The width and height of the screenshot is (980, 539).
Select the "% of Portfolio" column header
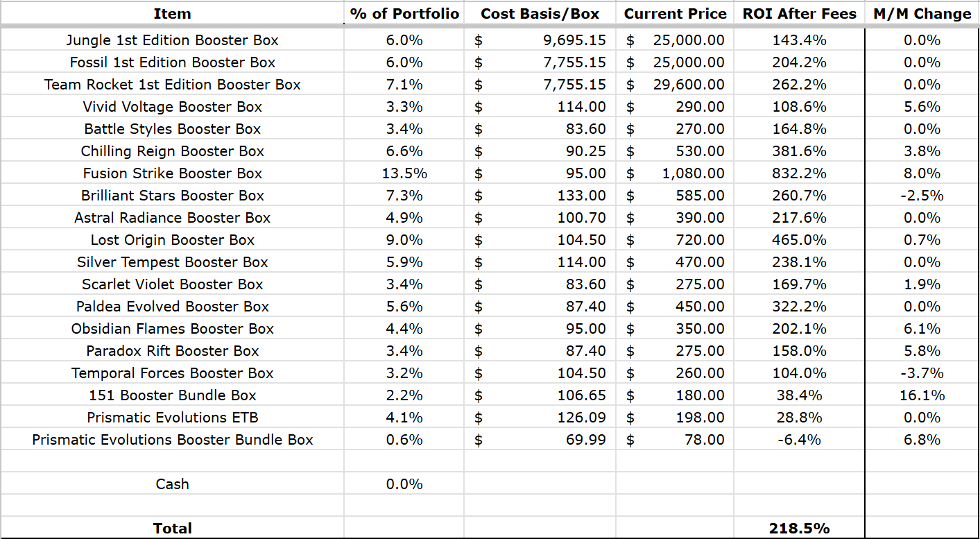pos(404,14)
